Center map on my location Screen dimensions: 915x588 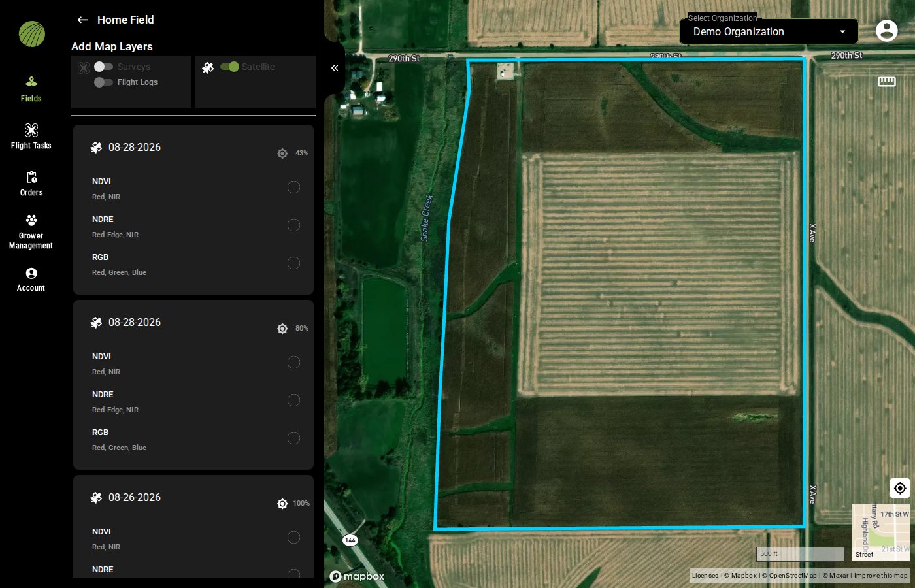pos(900,488)
